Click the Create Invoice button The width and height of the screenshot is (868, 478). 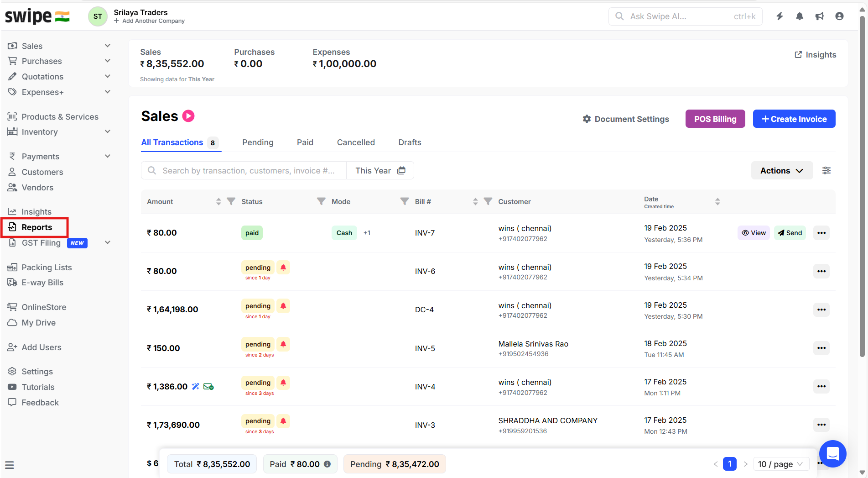coord(794,119)
